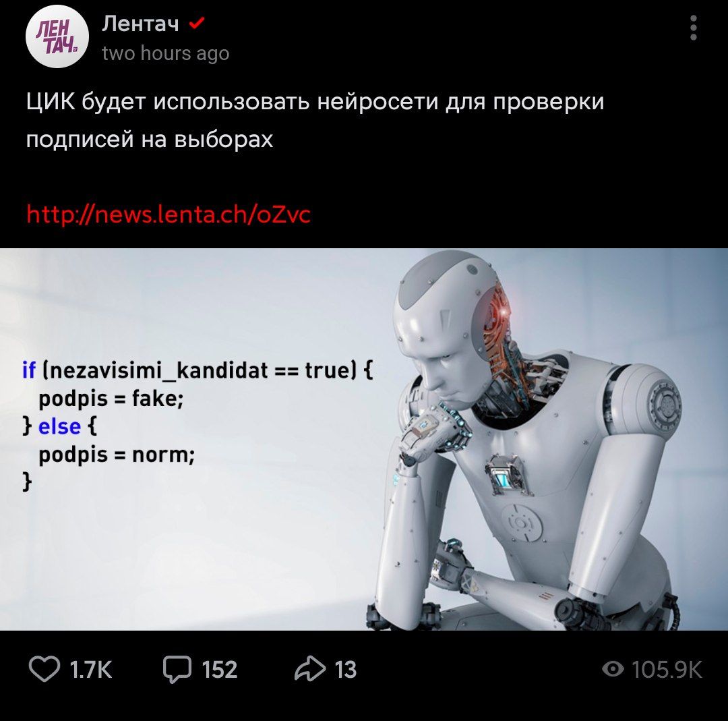The image size is (728, 721).
Task: Click the post headline starting 'ЦИК будет использовать'
Action: pyautogui.click(x=315, y=120)
